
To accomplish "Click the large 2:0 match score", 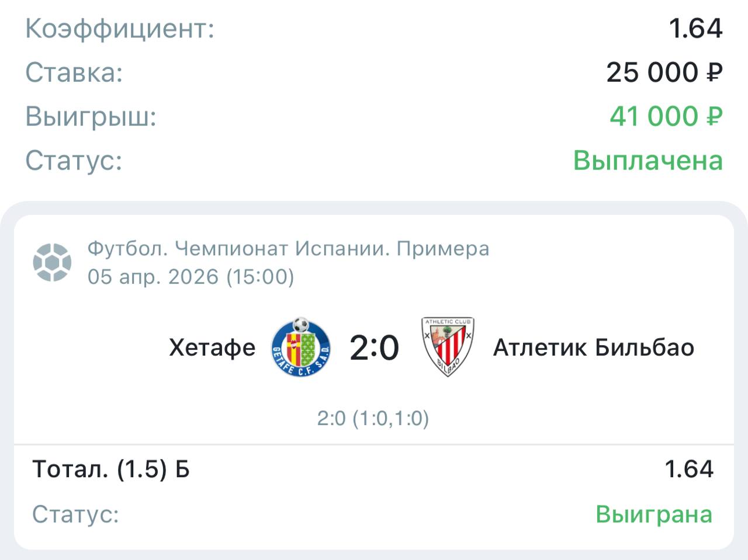I will coord(374,347).
